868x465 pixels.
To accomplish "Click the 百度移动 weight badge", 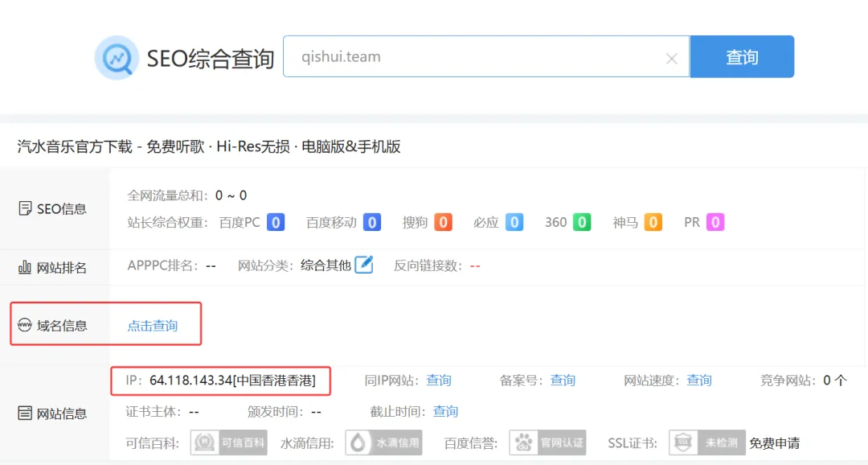I will tap(372, 222).
